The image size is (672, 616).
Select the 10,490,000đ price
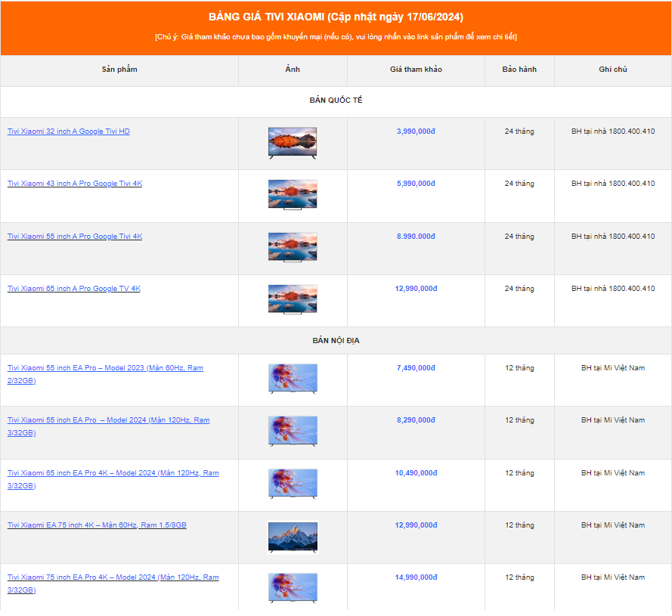(x=416, y=473)
